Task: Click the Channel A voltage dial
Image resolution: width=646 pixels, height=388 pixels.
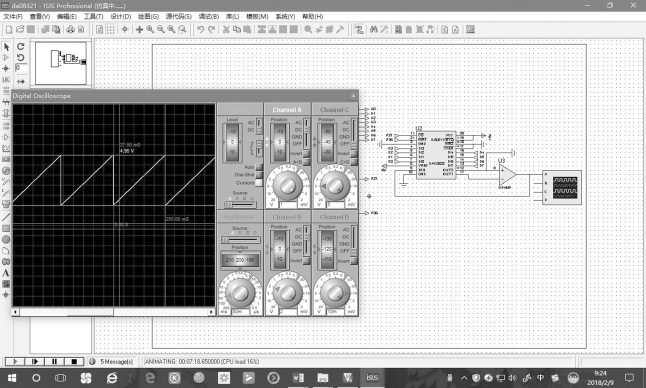Action: click(287, 185)
